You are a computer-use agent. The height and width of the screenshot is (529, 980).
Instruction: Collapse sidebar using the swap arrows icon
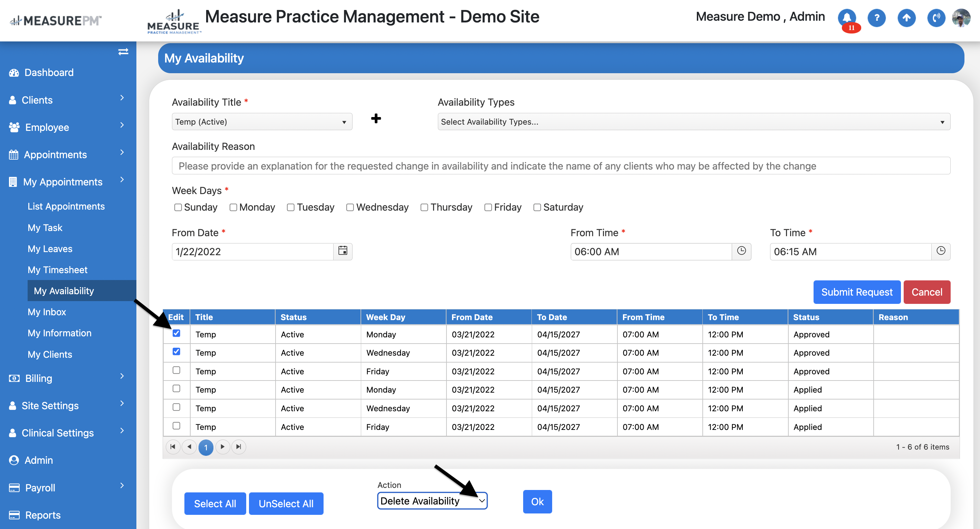click(123, 52)
